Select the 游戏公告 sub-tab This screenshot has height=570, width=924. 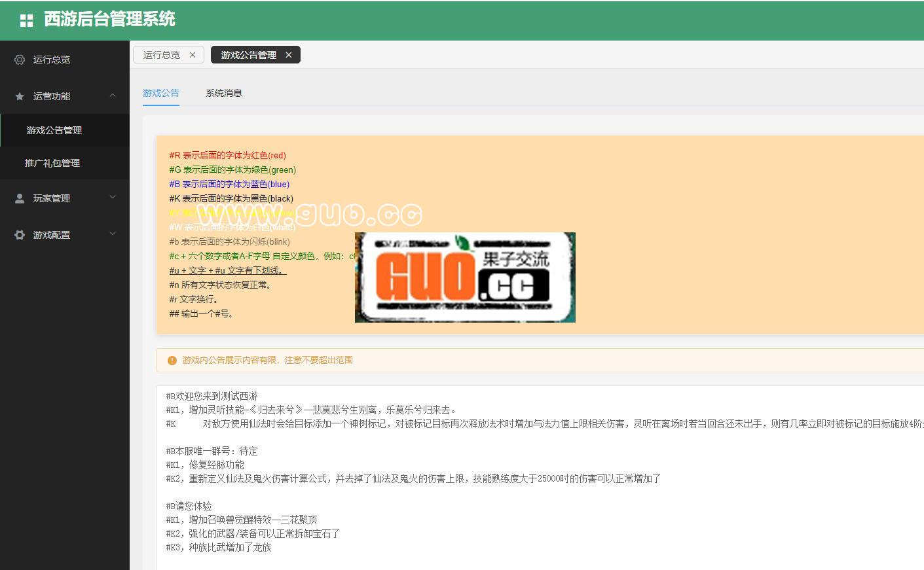pos(161,93)
